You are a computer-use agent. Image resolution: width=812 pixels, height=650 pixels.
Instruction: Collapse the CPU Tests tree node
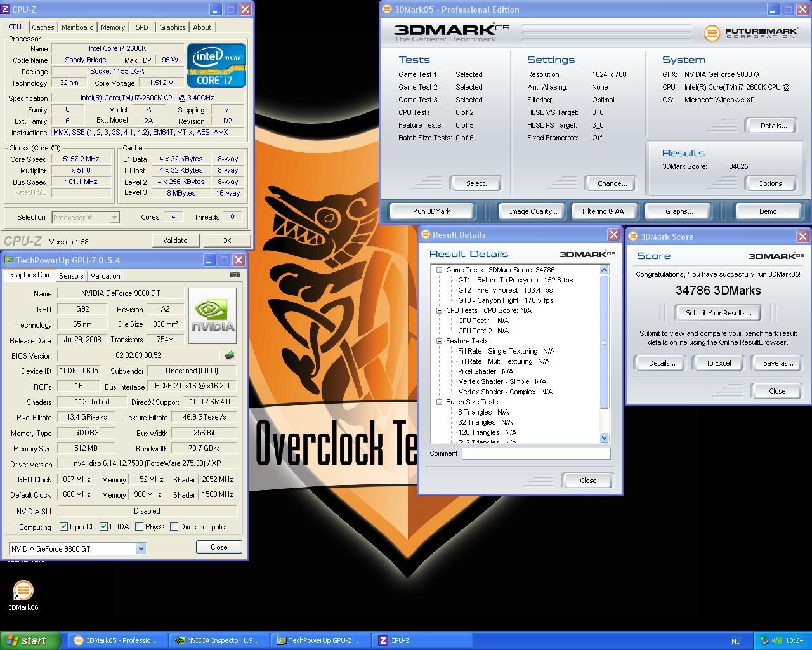tap(439, 310)
